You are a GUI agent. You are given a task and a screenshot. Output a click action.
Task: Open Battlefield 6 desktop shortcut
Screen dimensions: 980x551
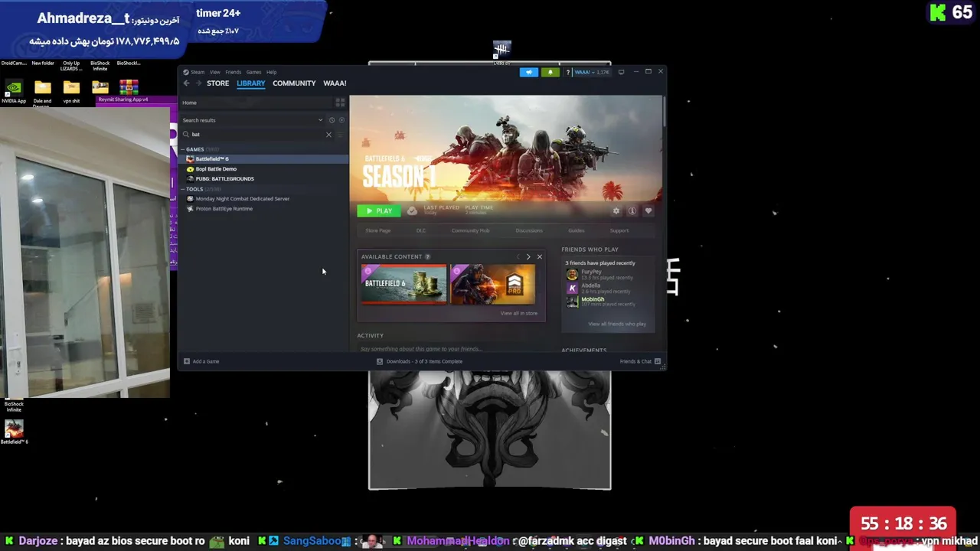(14, 432)
